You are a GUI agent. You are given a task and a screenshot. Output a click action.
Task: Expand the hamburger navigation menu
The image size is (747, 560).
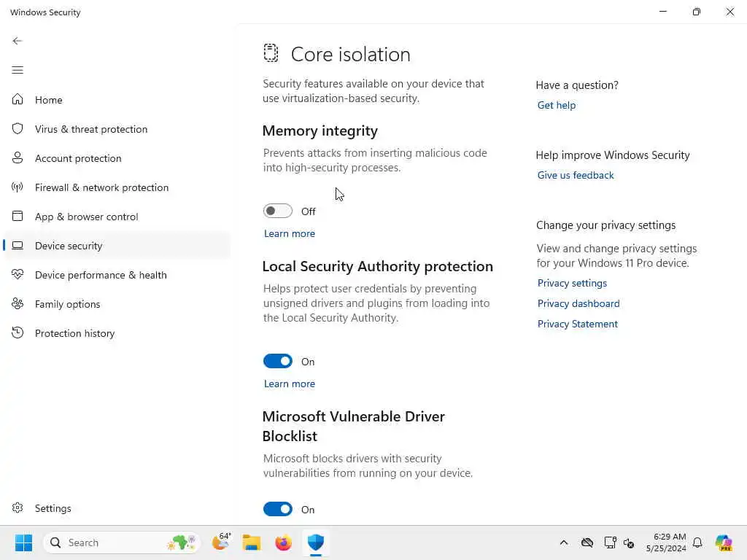pos(18,70)
